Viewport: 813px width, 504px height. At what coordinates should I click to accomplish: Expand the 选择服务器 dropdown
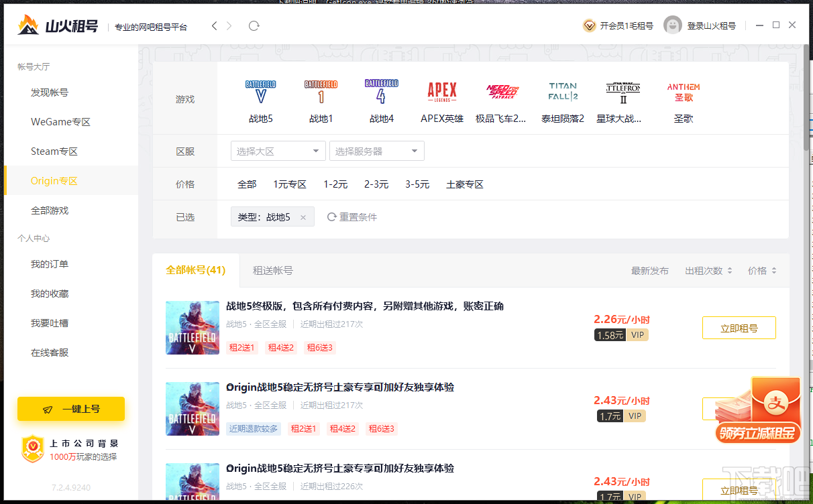[377, 151]
